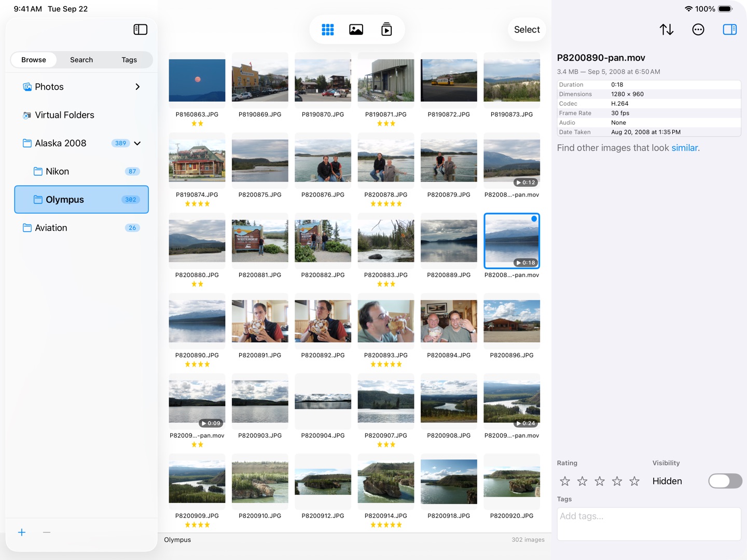Set rating to two stars
The height and width of the screenshot is (560, 747).
coord(582,481)
